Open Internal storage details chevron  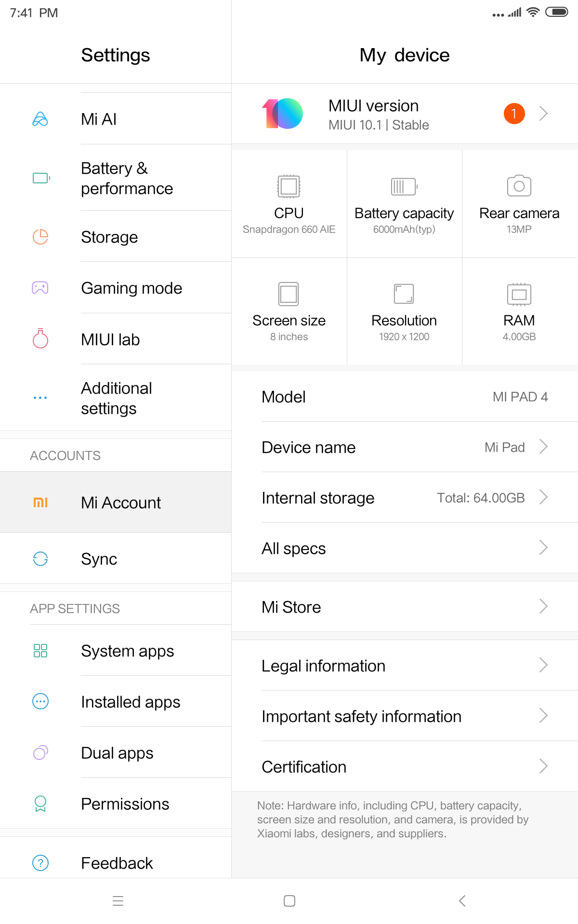pyautogui.click(x=543, y=497)
